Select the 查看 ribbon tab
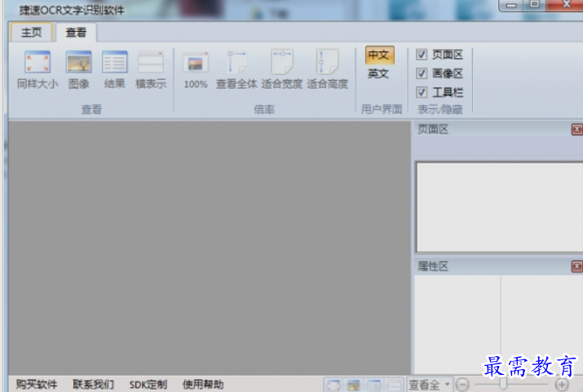 coord(76,33)
